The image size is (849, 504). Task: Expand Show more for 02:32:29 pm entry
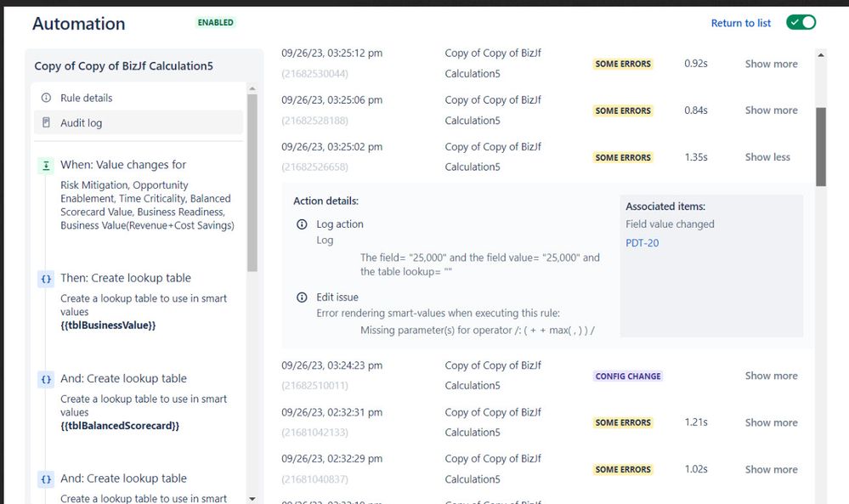click(771, 469)
